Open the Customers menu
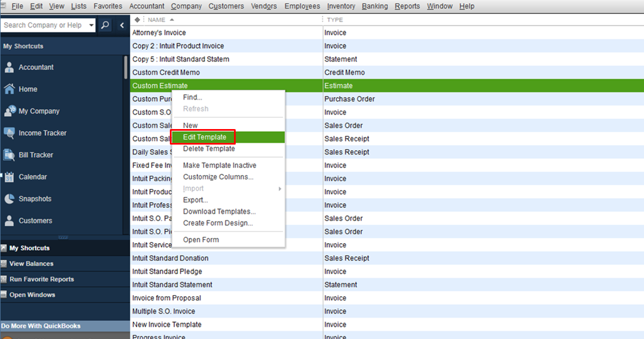The width and height of the screenshot is (644, 339). pos(226,6)
